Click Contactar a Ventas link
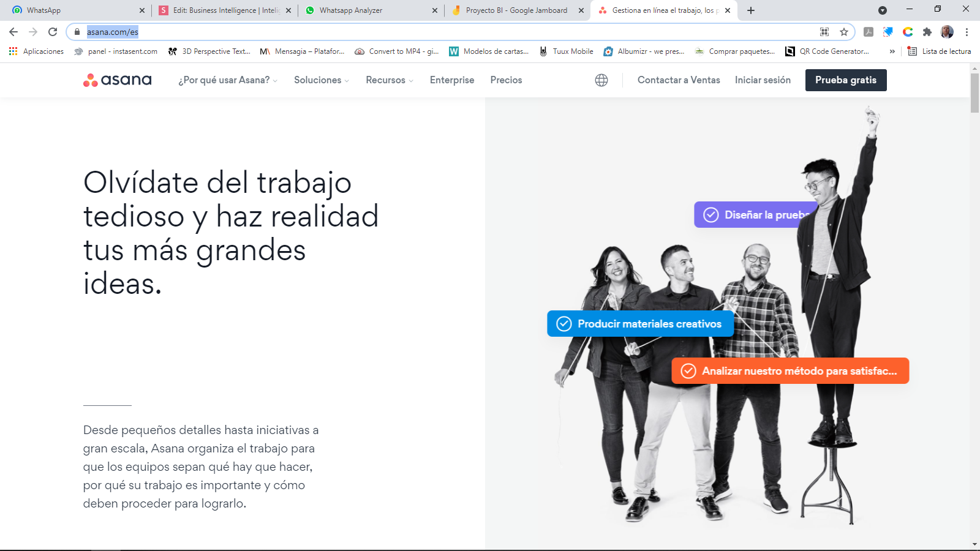The width and height of the screenshot is (980, 551). click(x=679, y=80)
